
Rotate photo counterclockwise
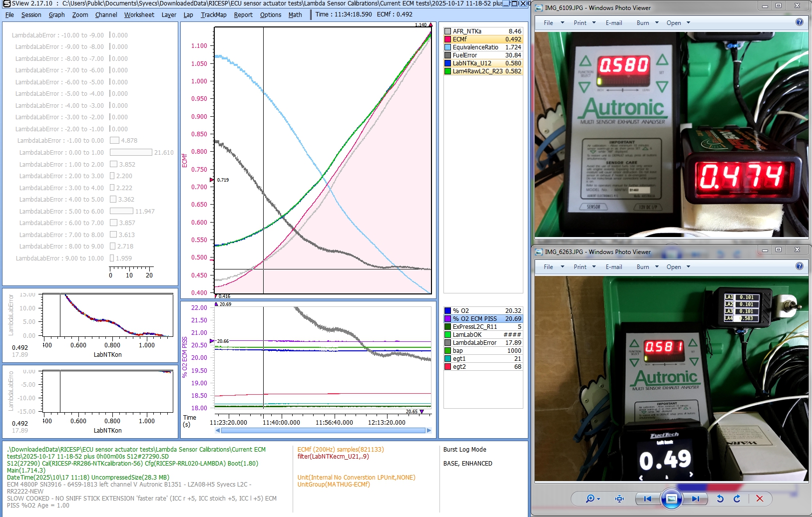[x=720, y=499]
